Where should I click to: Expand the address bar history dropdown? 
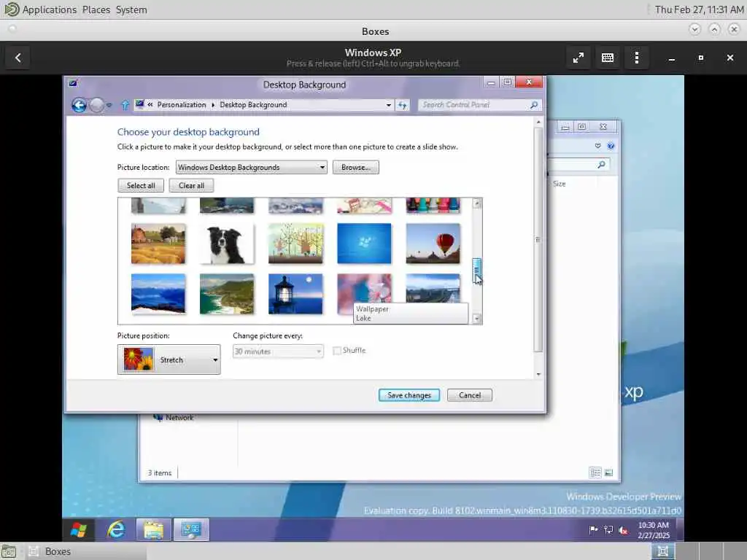pyautogui.click(x=389, y=105)
